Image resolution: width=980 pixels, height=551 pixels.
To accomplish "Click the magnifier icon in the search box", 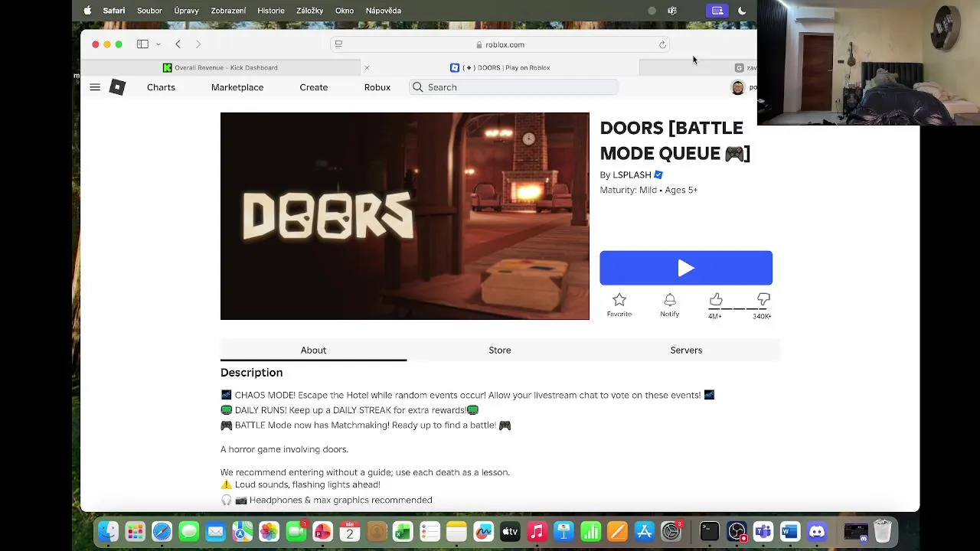I will [418, 87].
